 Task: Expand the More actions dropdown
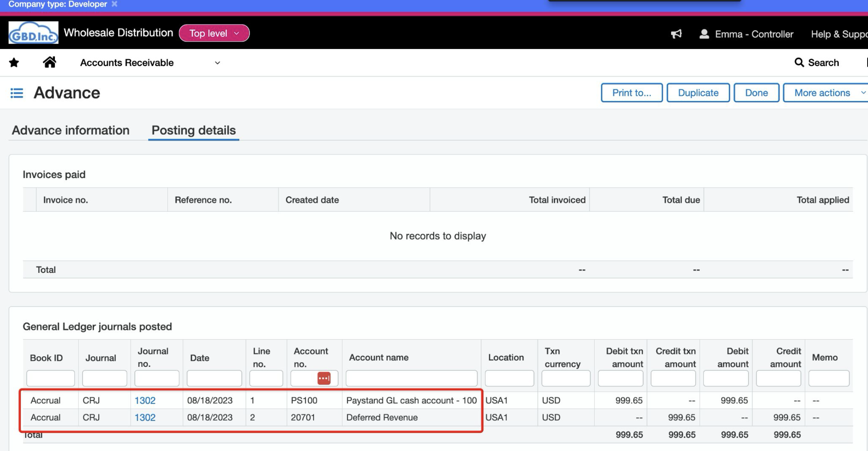(825, 93)
